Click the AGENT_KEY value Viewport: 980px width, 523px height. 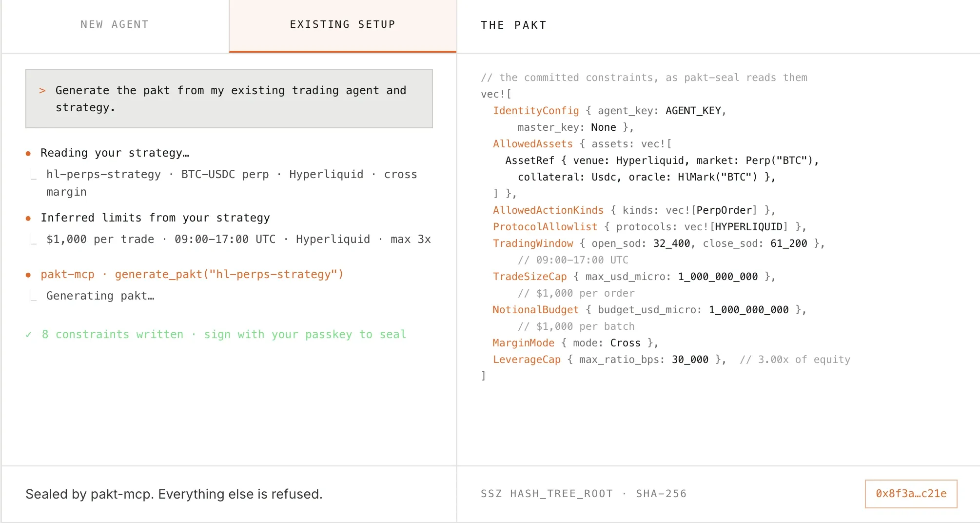click(693, 111)
